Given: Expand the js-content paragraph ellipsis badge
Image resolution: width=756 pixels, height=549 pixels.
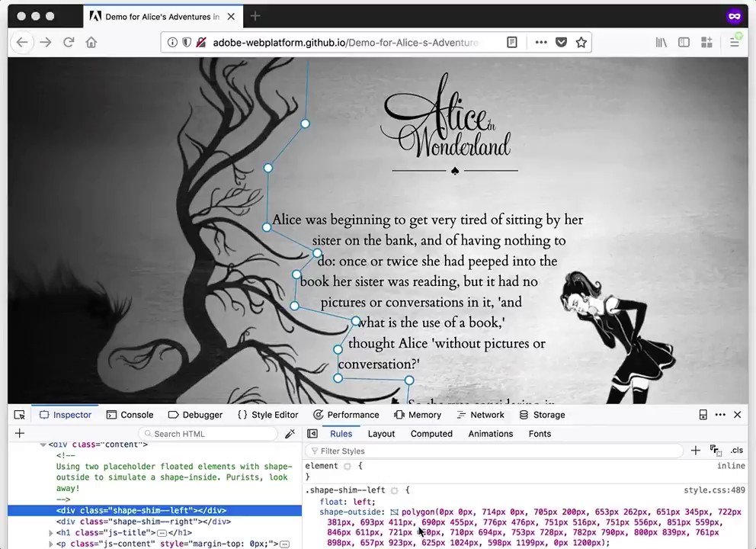Looking at the screenshot, I should pyautogui.click(x=285, y=544).
